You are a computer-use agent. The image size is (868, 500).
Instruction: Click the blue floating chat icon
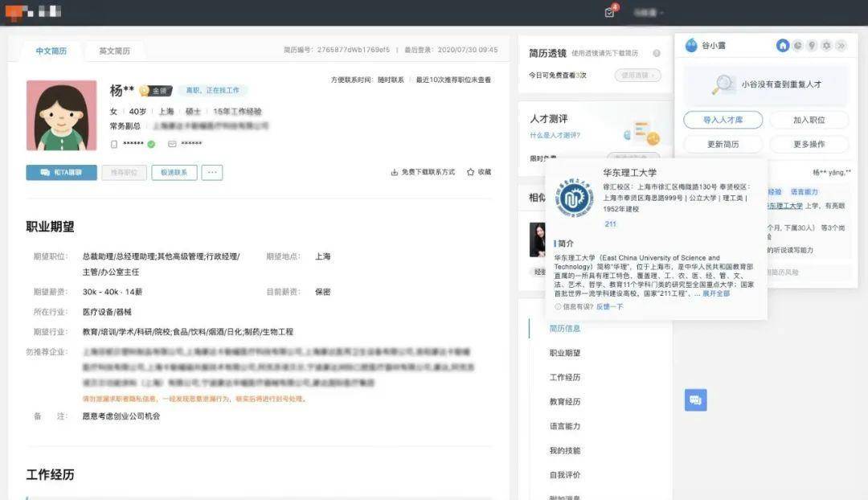pyautogui.click(x=695, y=400)
